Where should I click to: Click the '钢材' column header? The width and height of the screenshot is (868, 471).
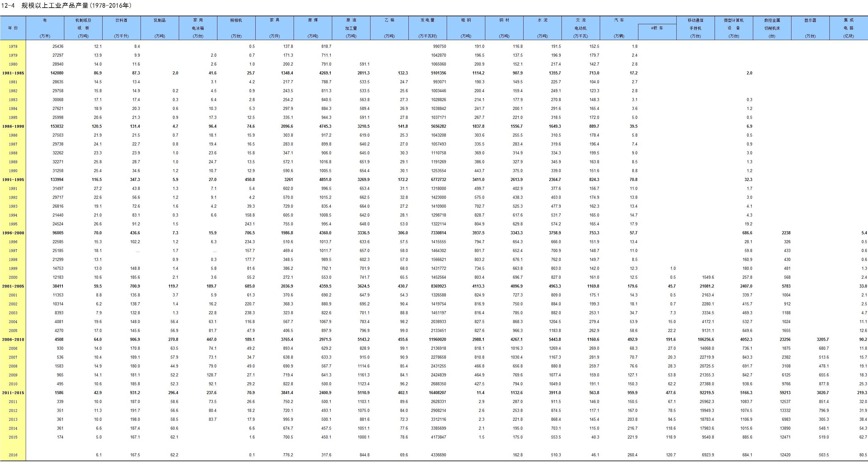(x=504, y=28)
